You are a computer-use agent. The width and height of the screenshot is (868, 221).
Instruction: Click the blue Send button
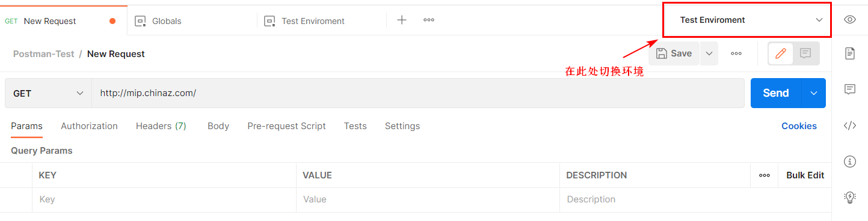coord(776,93)
